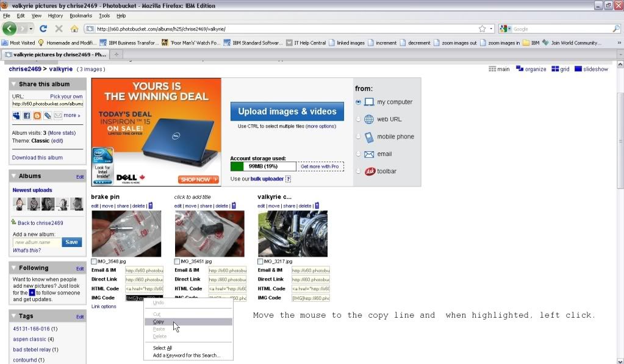Check the IMG_3217.jpg checkbox
Screen dimensions: 624x364
(260, 262)
